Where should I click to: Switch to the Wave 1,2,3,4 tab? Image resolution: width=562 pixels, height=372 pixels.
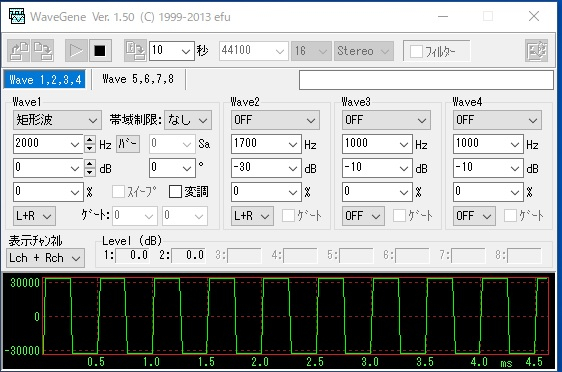(x=45, y=79)
